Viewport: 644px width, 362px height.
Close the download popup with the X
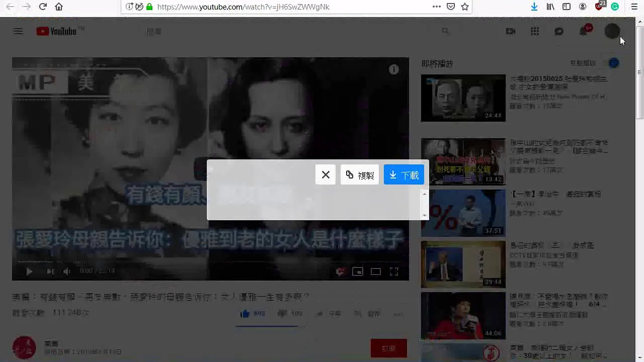point(326,174)
